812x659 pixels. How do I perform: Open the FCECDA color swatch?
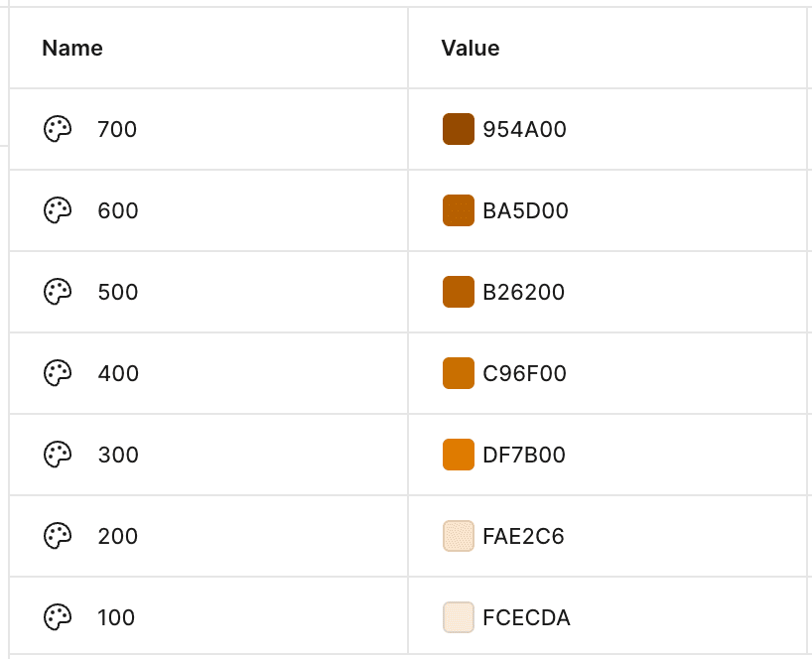pos(458,617)
